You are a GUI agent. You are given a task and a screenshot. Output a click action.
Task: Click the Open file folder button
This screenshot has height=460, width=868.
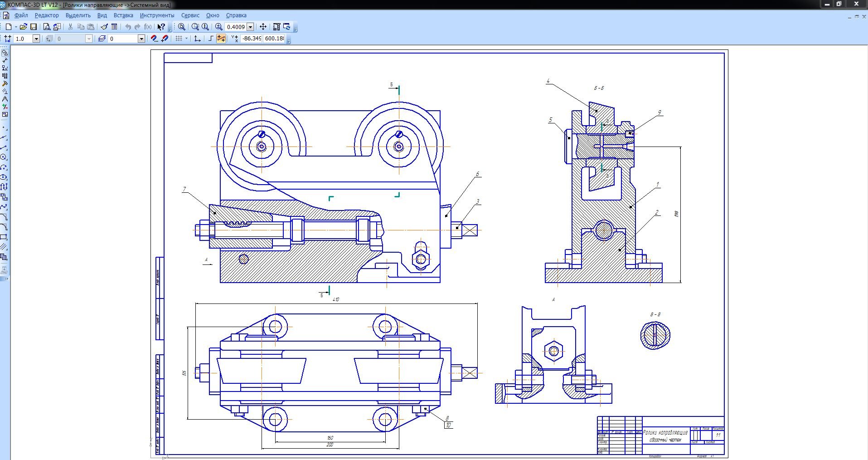pyautogui.click(x=23, y=27)
